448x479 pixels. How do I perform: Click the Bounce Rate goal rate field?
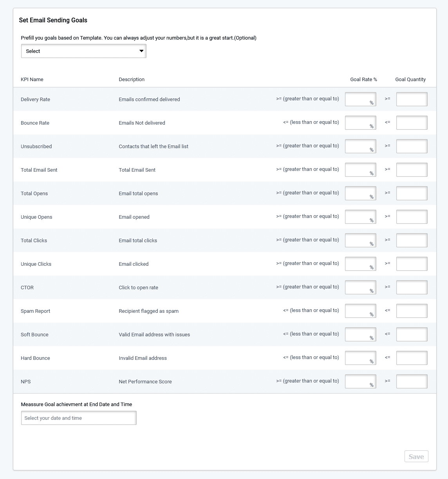point(360,122)
